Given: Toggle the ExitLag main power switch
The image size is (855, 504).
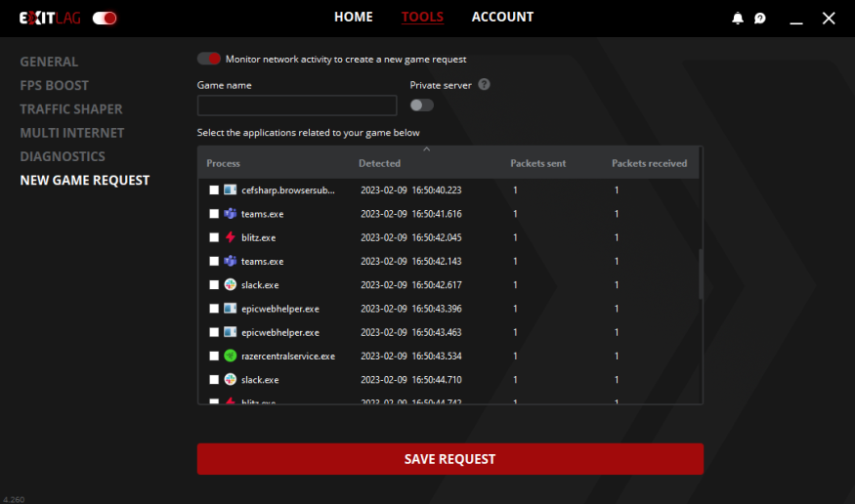Looking at the screenshot, I should pyautogui.click(x=105, y=18).
